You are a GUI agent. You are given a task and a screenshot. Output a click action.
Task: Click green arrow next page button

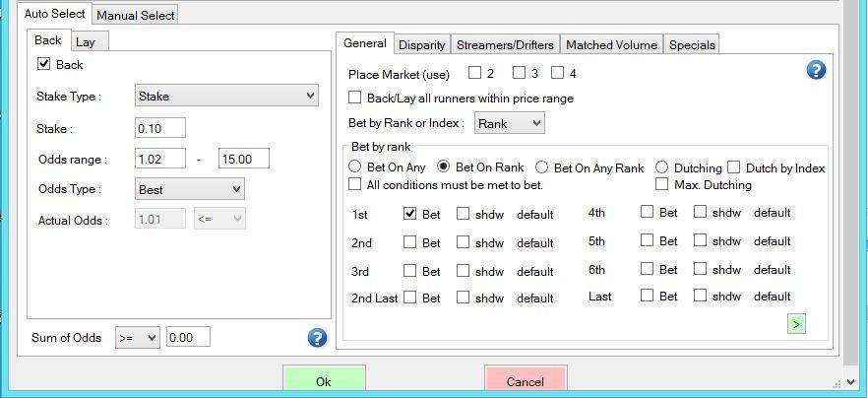pos(796,324)
